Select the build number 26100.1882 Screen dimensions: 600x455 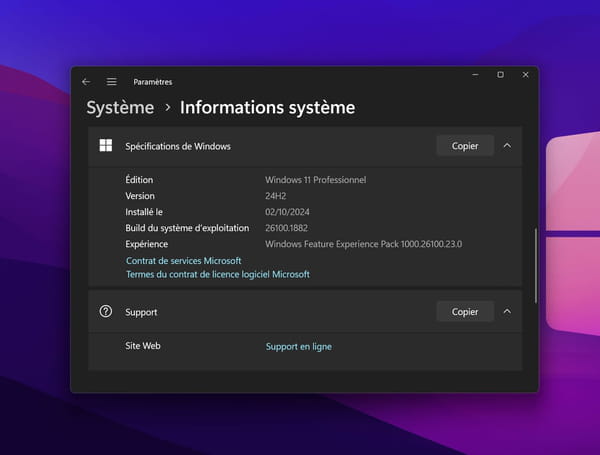click(x=286, y=228)
